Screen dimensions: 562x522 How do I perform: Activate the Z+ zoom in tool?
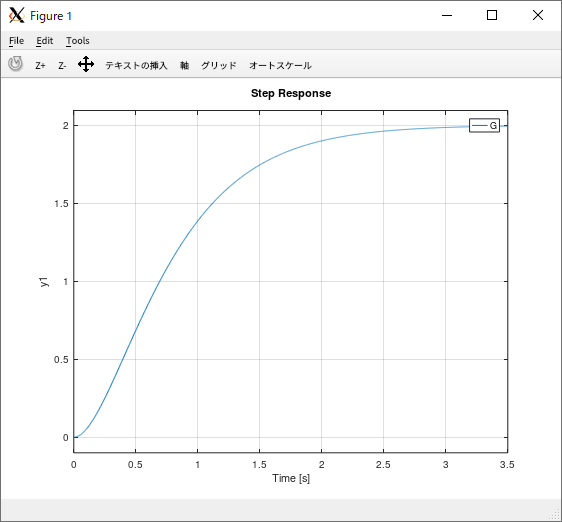pyautogui.click(x=40, y=66)
